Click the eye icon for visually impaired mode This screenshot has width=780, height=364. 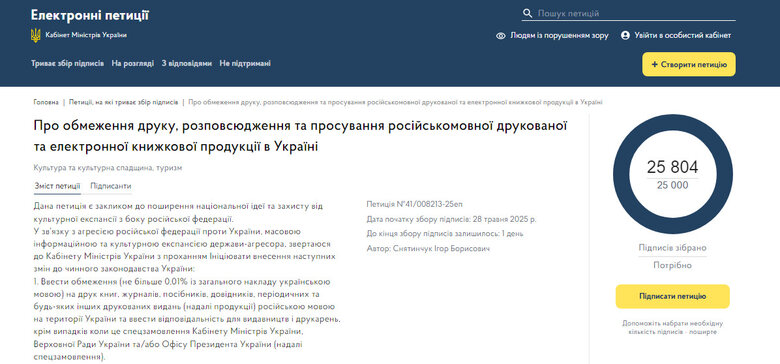(x=500, y=36)
